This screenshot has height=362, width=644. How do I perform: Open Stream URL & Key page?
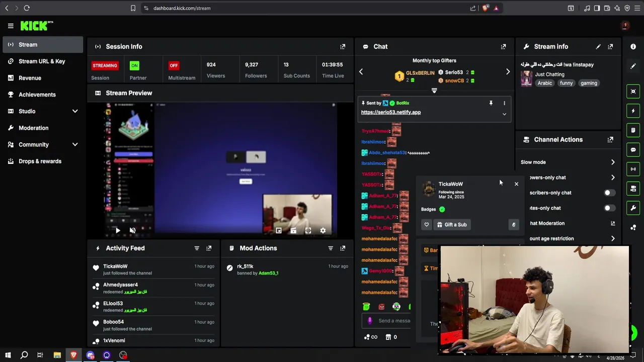(x=42, y=61)
